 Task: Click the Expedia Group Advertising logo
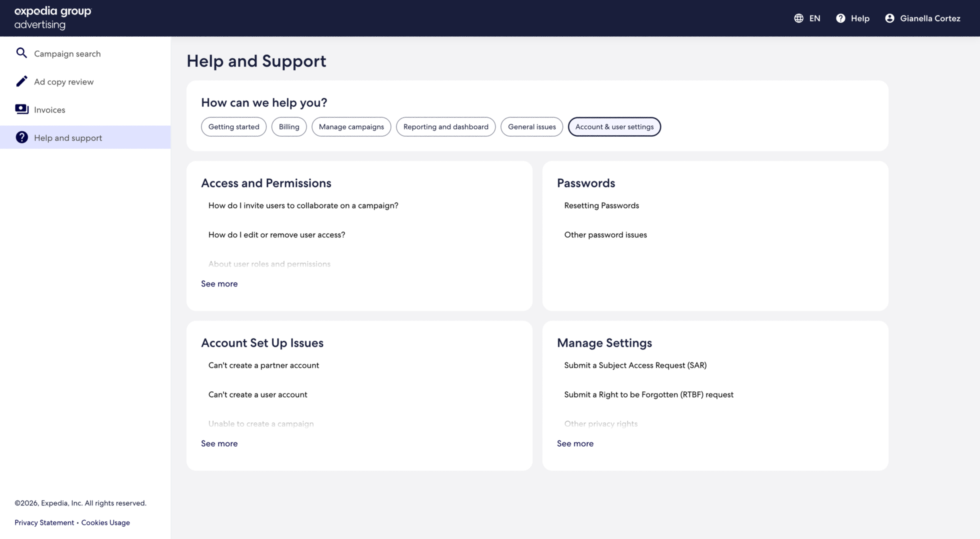tap(53, 18)
